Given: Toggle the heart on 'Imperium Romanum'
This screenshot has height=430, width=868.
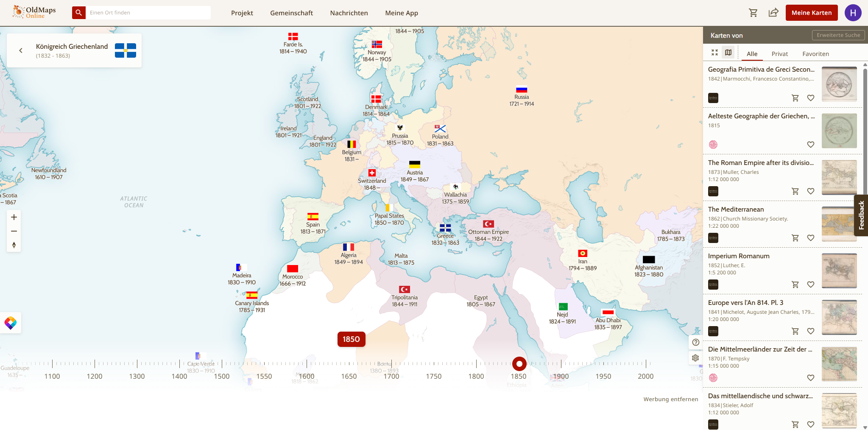Looking at the screenshot, I should pyautogui.click(x=811, y=284).
